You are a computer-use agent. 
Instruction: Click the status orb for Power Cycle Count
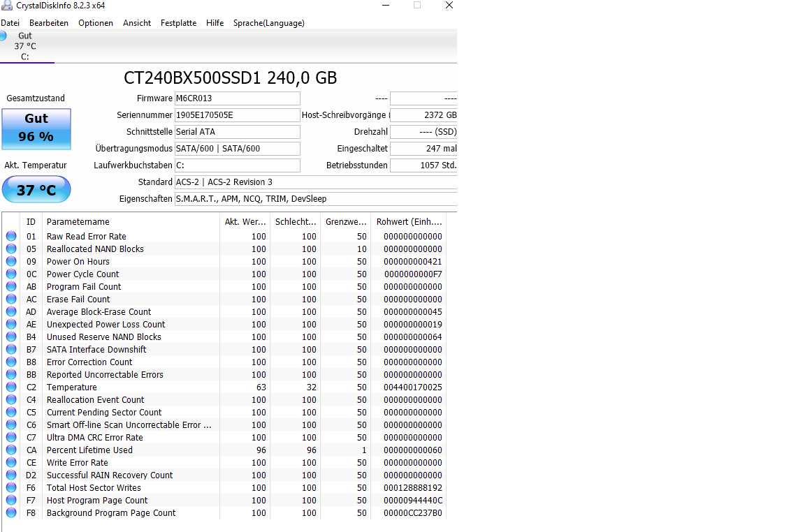coord(11,274)
